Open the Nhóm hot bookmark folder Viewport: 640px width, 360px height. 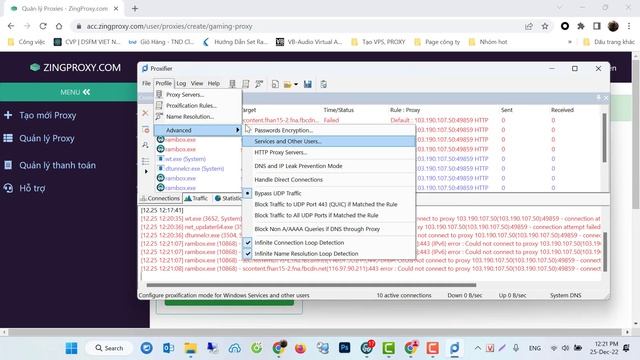pyautogui.click(x=488, y=42)
